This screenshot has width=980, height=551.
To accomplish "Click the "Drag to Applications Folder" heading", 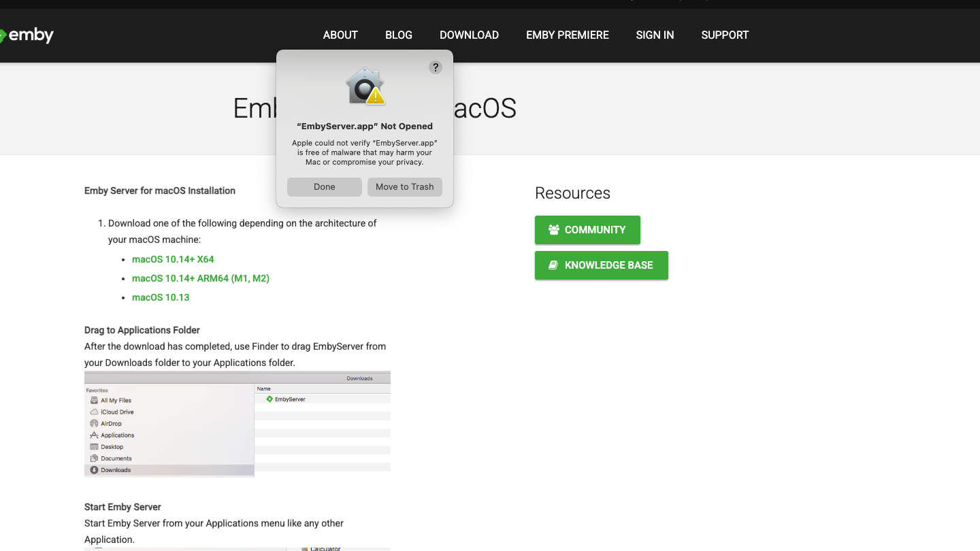I will point(142,330).
